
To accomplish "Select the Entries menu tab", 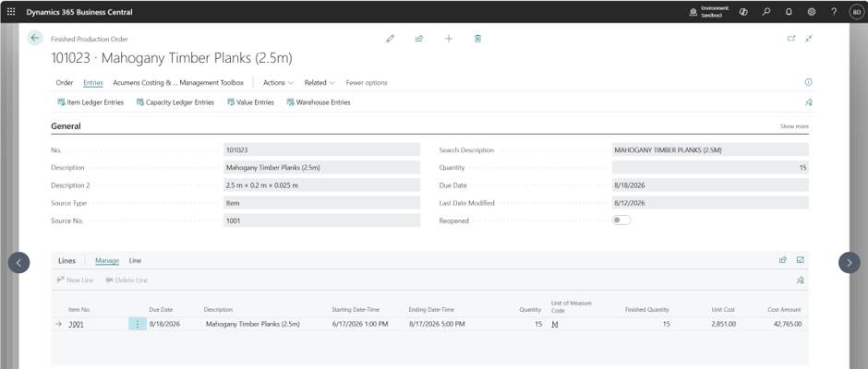I will click(x=93, y=82).
